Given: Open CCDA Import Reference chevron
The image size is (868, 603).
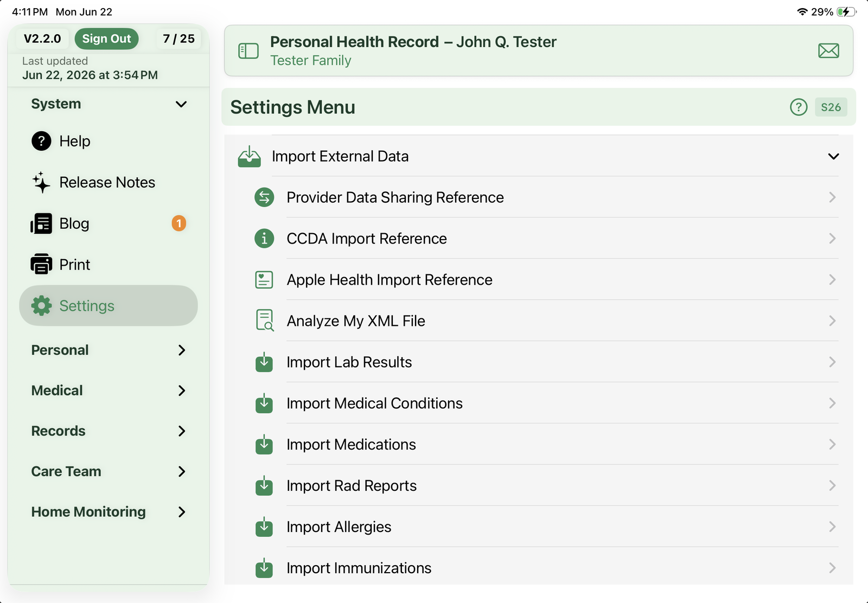Looking at the screenshot, I should click(832, 239).
